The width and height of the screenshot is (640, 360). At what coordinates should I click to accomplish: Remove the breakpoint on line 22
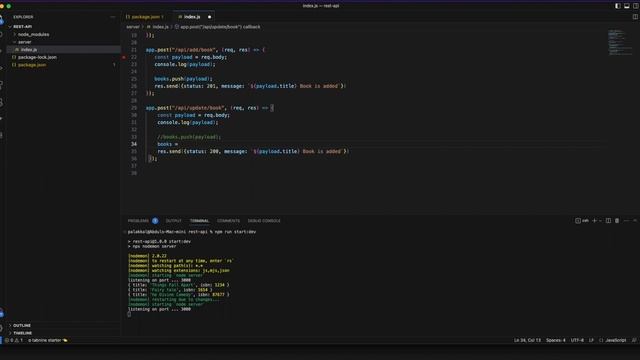point(124,57)
